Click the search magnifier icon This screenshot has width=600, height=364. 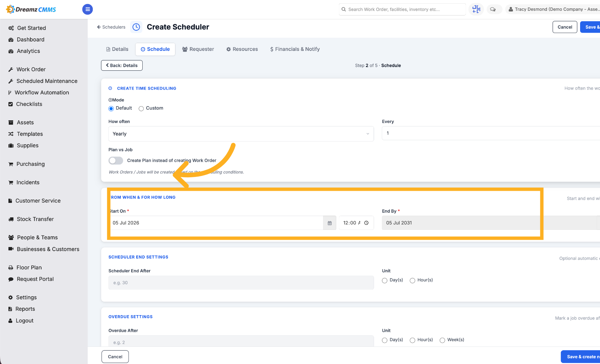pyautogui.click(x=344, y=9)
